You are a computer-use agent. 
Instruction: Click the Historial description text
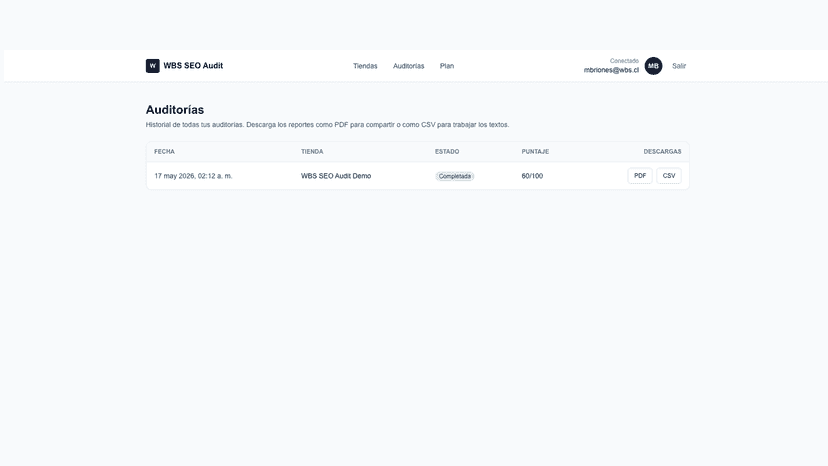click(327, 125)
